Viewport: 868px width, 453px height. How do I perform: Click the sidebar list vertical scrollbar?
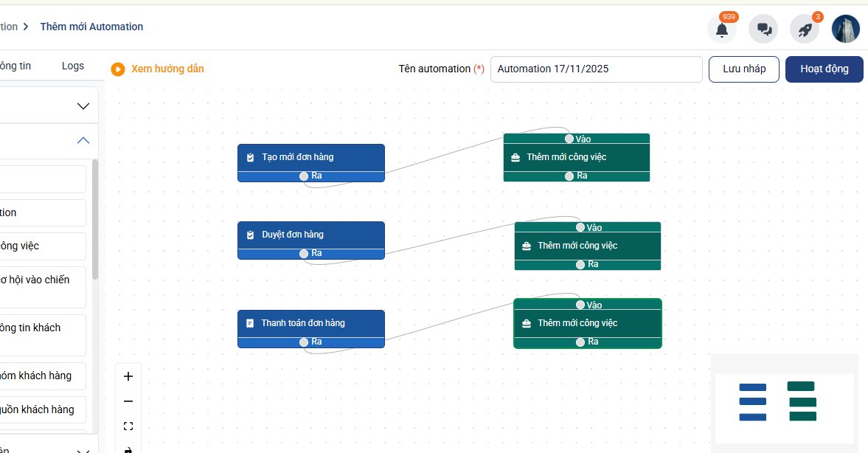click(x=94, y=221)
